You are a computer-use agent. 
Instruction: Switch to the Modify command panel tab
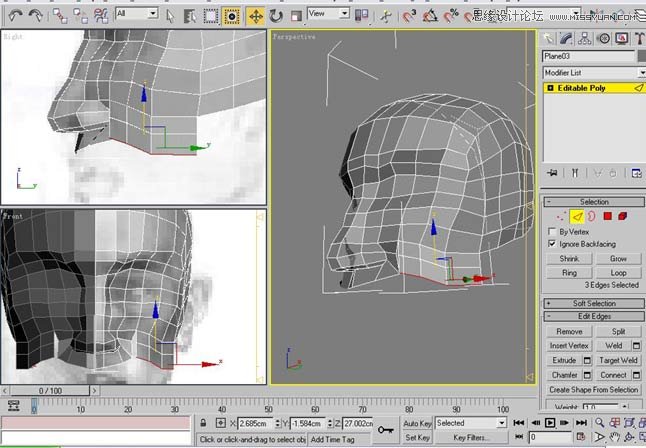[566, 38]
